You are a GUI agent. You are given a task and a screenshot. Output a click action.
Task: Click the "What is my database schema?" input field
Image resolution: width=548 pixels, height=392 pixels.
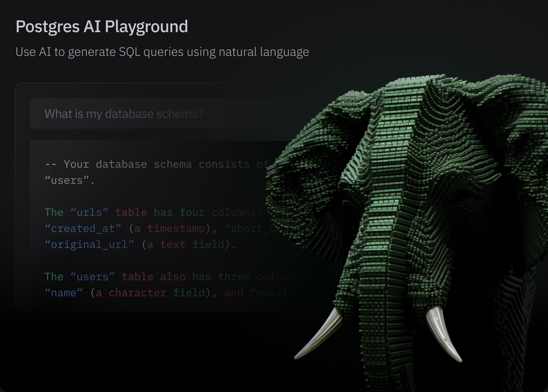(168, 113)
